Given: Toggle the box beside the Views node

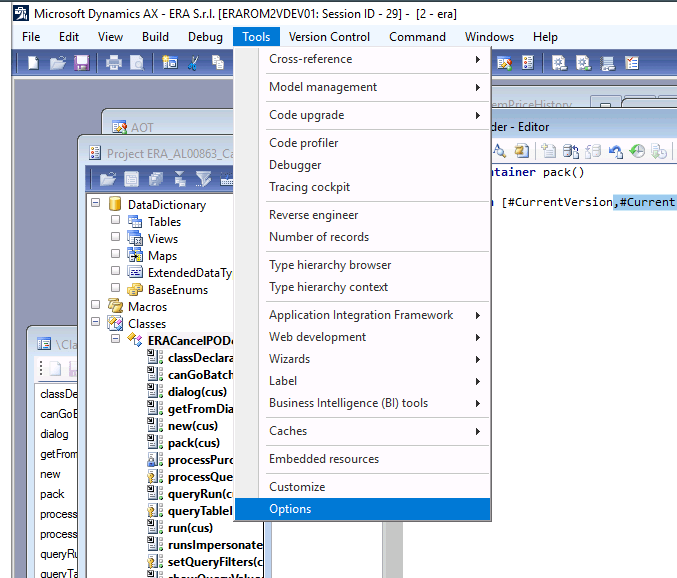Looking at the screenshot, I should coord(116,238).
